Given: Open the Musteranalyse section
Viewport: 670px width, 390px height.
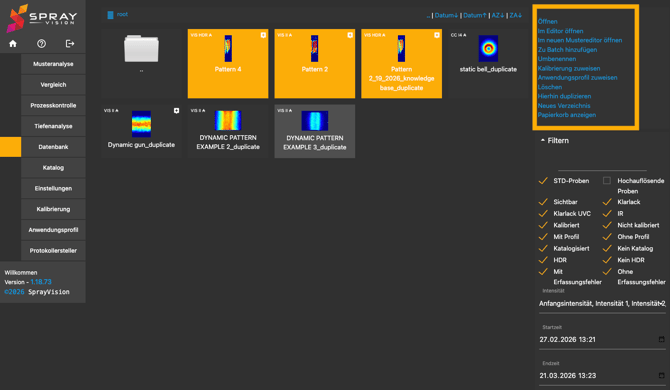Looking at the screenshot, I should (53, 64).
